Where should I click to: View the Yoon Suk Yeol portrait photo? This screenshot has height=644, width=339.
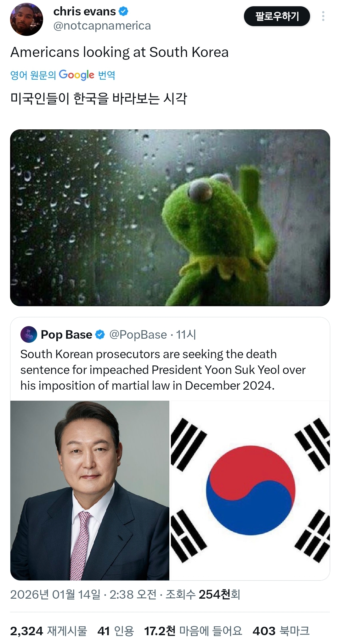pyautogui.click(x=90, y=490)
